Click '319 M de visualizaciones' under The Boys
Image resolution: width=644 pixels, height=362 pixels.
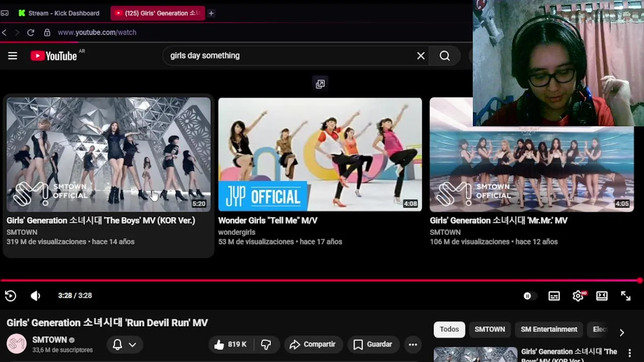coord(46,242)
